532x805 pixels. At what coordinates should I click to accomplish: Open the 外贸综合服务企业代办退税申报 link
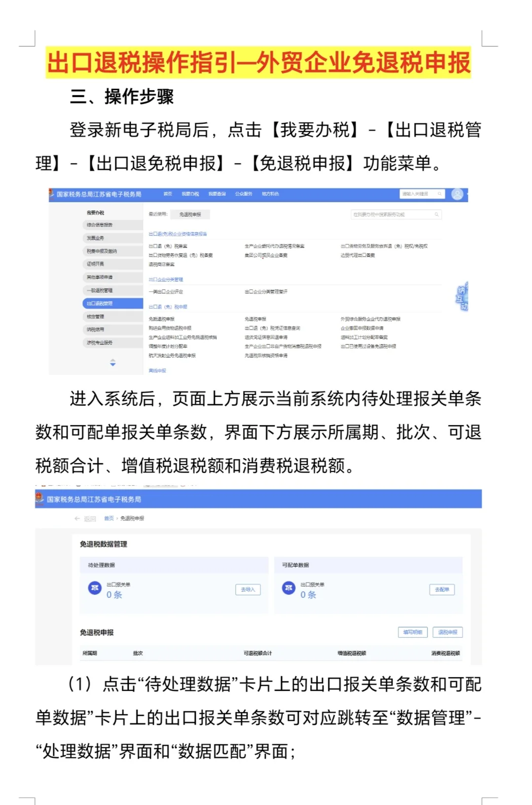point(371,319)
